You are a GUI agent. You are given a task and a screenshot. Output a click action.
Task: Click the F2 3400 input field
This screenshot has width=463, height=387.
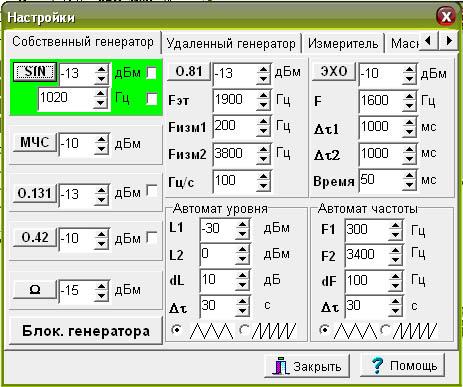coord(367,255)
